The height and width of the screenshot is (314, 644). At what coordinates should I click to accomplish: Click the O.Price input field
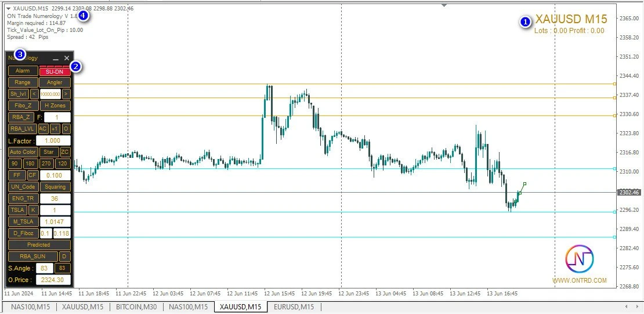coord(53,280)
